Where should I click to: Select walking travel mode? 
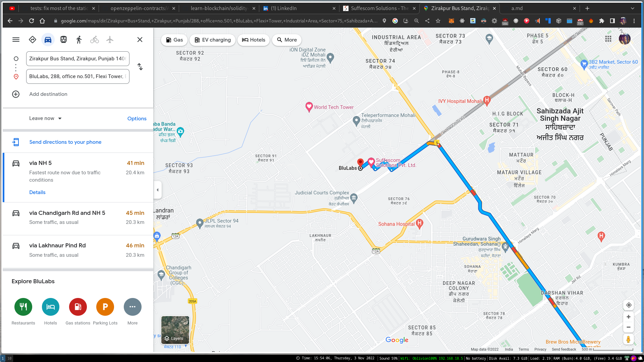(79, 40)
